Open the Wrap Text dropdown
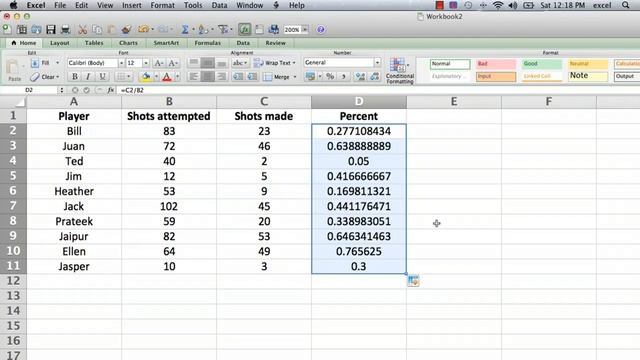Image resolution: width=640 pixels, height=360 pixels. [294, 63]
